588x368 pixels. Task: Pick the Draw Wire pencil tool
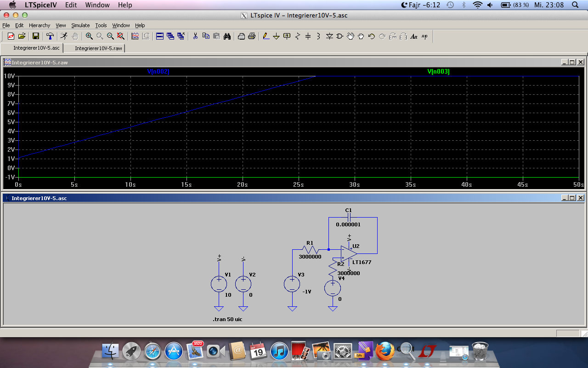click(266, 36)
